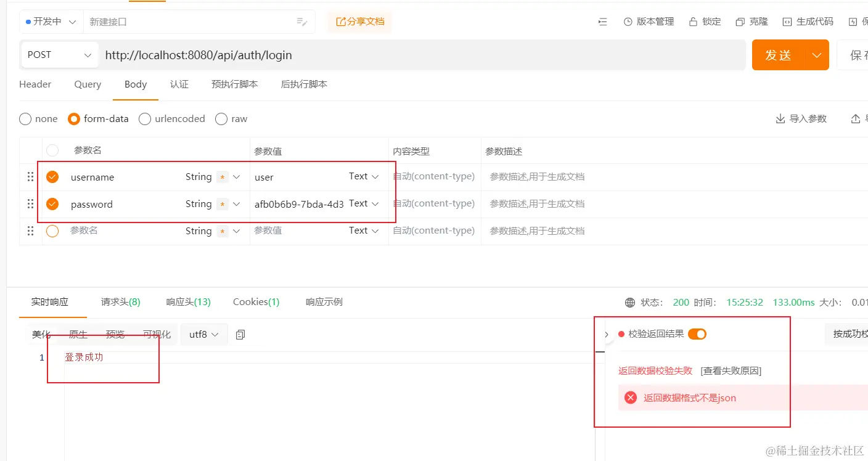Open the 开发中 status dropdown

pyautogui.click(x=51, y=22)
